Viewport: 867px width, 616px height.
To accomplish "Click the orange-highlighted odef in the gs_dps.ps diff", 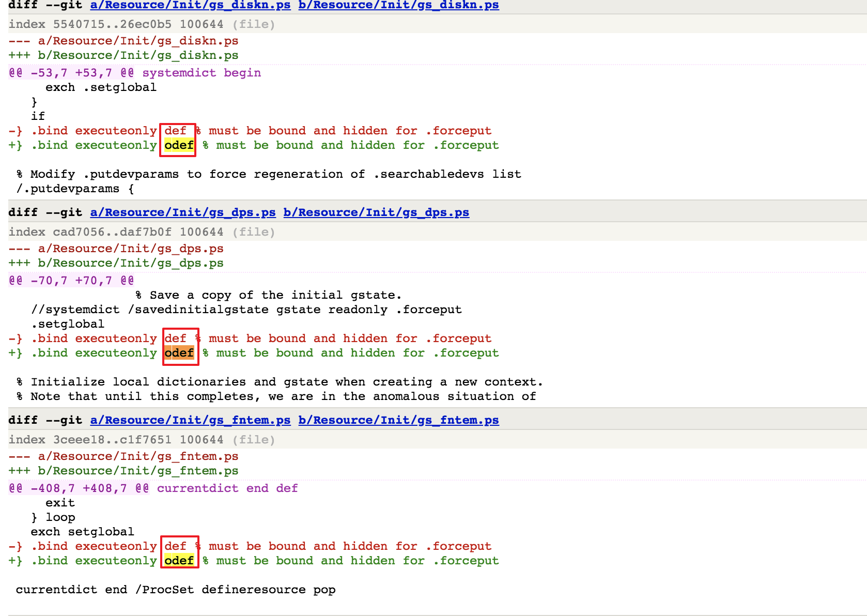I will point(179,353).
